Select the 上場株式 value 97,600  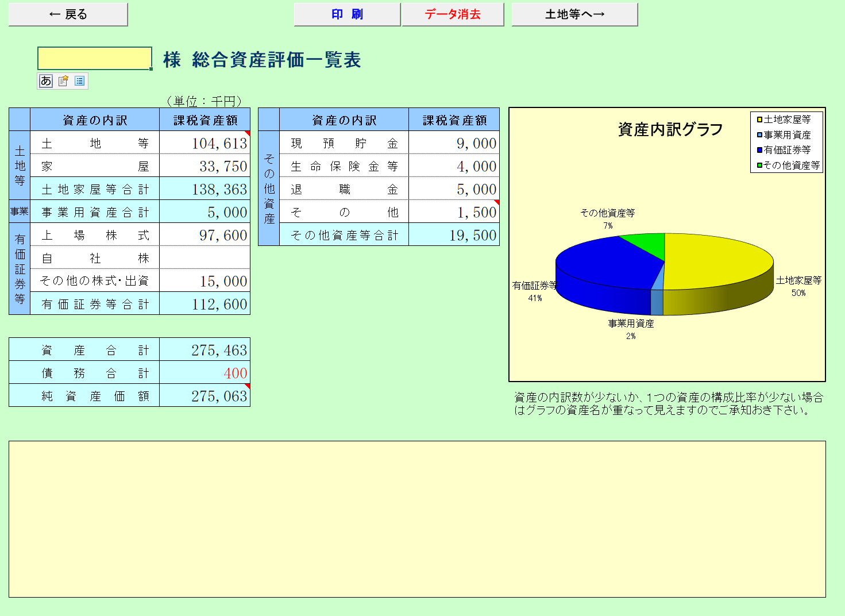point(205,234)
